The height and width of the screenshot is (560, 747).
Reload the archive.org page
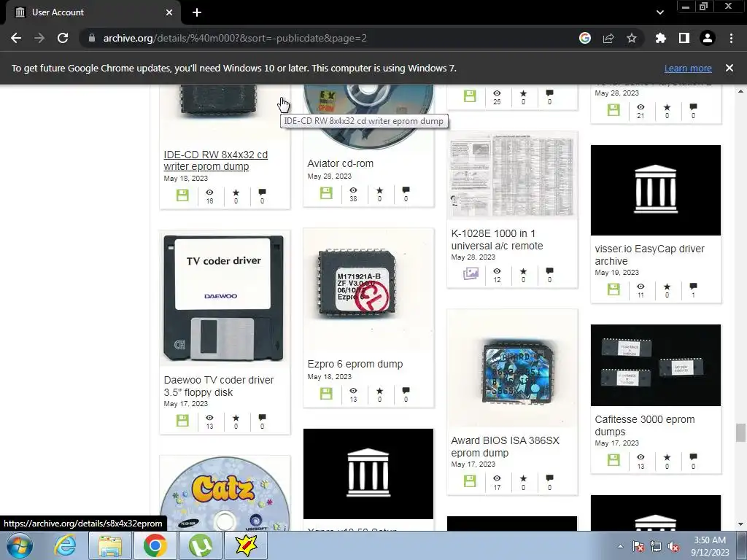pos(63,38)
